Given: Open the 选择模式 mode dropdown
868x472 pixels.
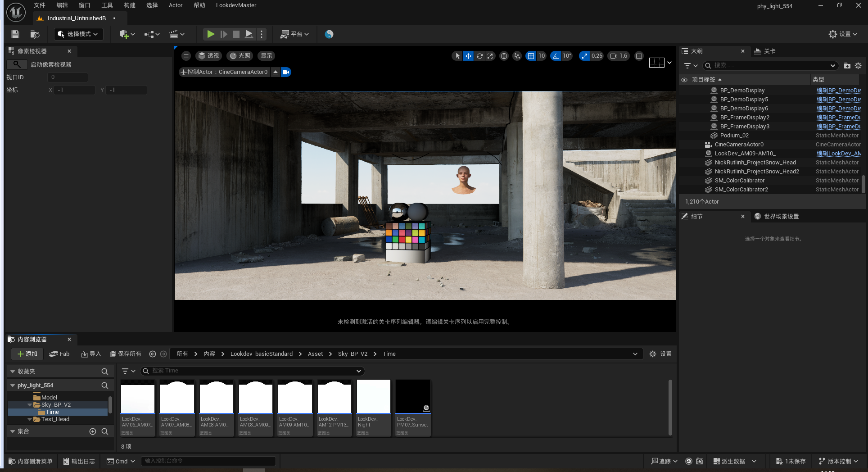Looking at the screenshot, I should click(78, 34).
